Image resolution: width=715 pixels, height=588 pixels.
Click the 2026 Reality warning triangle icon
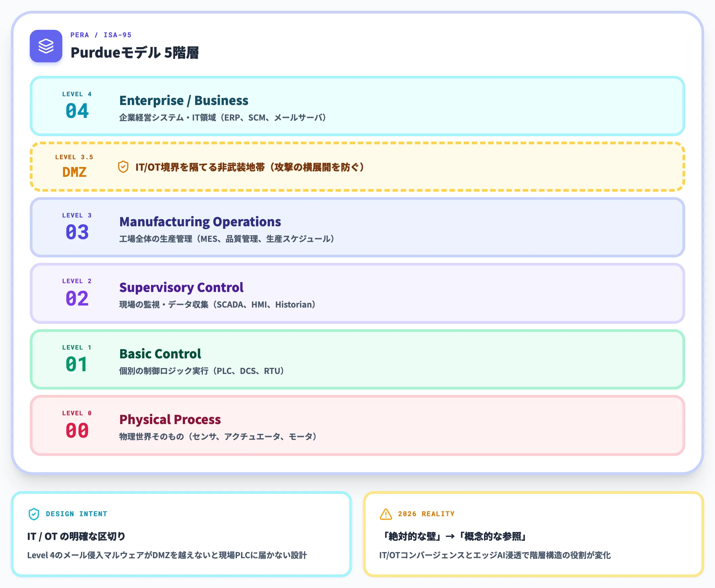point(386,514)
